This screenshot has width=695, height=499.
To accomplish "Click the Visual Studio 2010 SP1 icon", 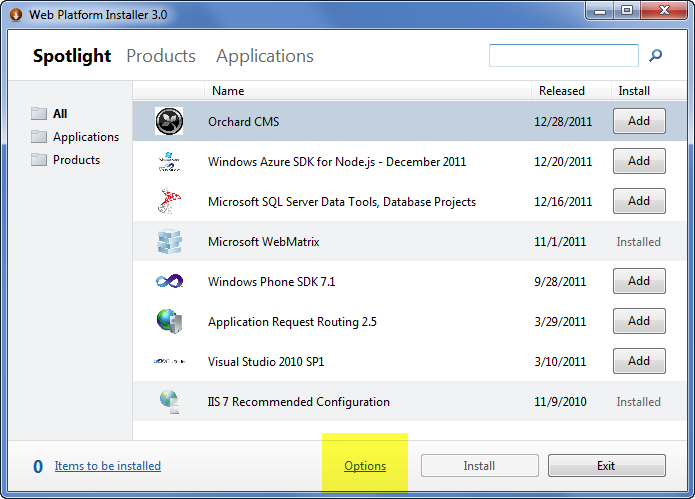I will click(169, 361).
